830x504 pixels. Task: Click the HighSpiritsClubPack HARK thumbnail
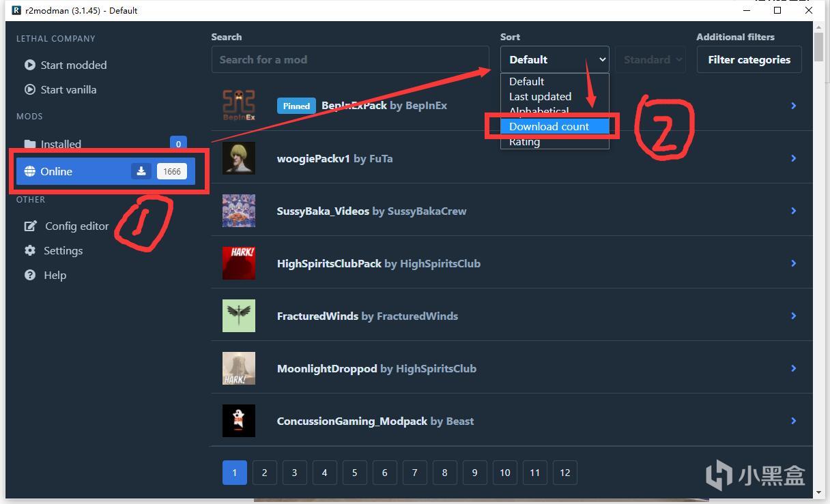(x=239, y=263)
